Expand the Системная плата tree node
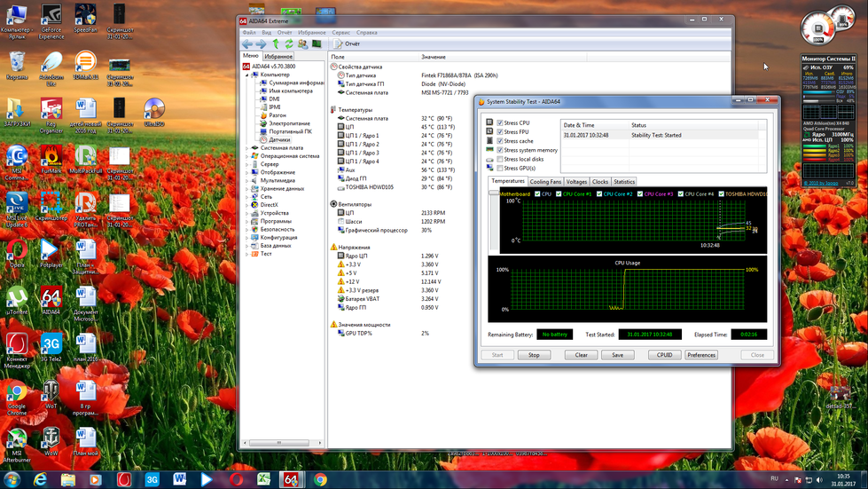The height and width of the screenshot is (489, 868). pyautogui.click(x=247, y=148)
